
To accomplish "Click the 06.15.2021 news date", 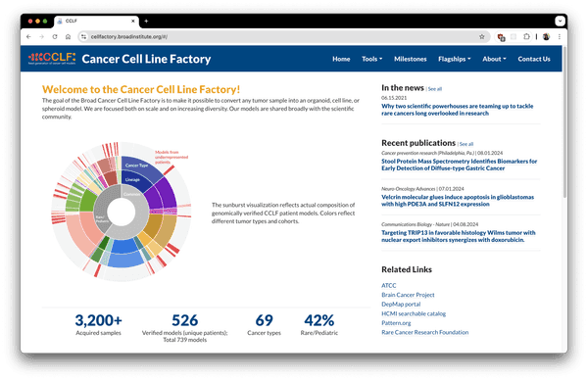I will click(394, 98).
